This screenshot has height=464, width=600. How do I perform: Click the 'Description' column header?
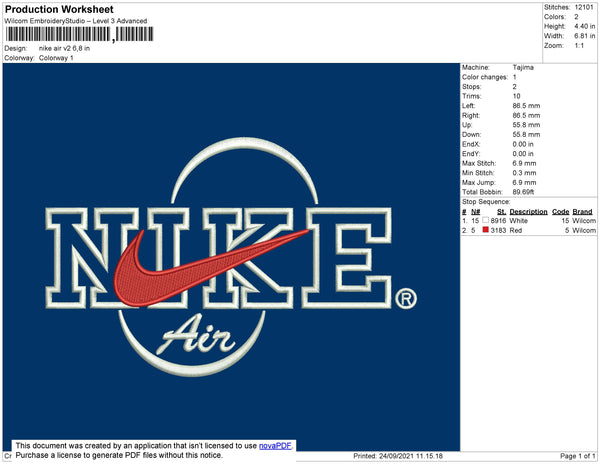point(528,212)
